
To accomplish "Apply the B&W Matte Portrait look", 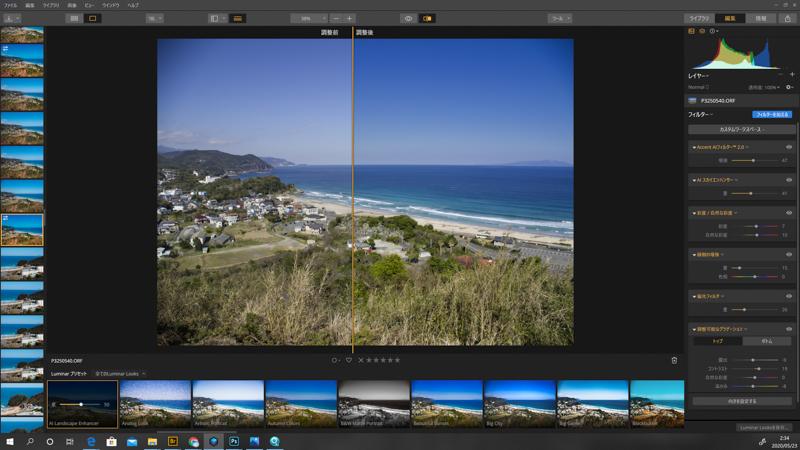I will click(x=374, y=404).
